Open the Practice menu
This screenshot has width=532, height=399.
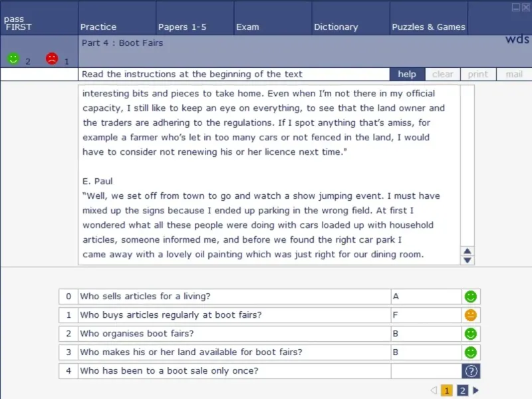98,27
